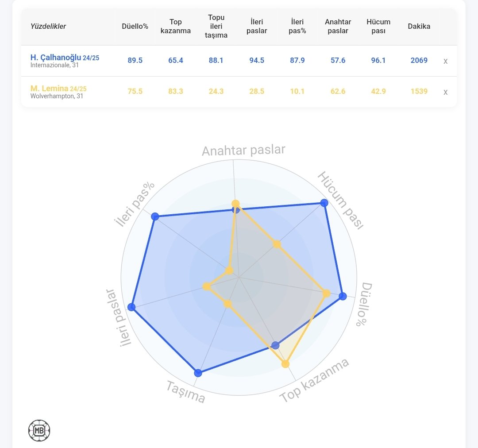Click the Topu ileri taşıma column header
The image size is (478, 448).
(216, 26)
